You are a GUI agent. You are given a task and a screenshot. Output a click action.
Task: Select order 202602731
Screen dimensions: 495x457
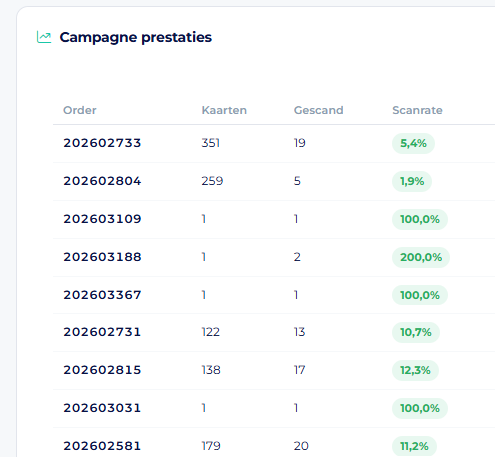(102, 332)
